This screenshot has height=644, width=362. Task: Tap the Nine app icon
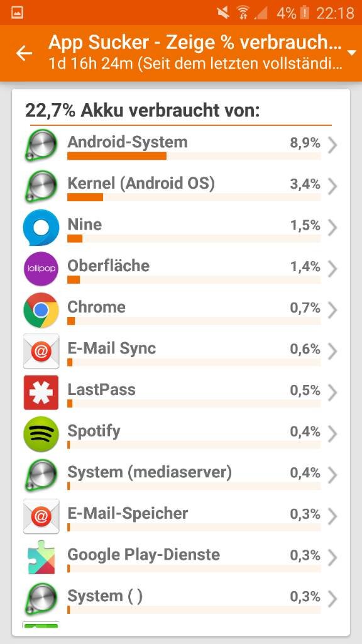41,227
